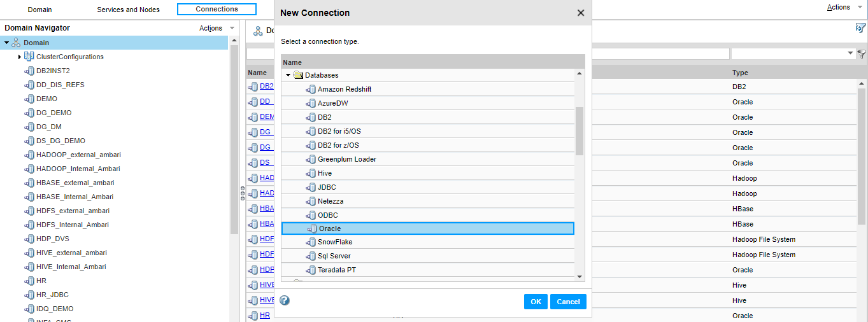The image size is (868, 322).
Task: Click the filter icon beside the search dropdown
Action: click(x=861, y=54)
